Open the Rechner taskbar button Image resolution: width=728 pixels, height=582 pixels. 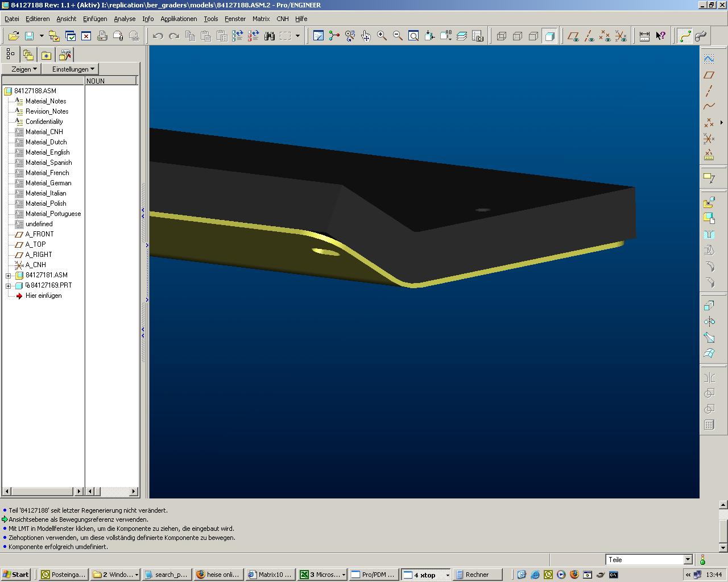(477, 575)
